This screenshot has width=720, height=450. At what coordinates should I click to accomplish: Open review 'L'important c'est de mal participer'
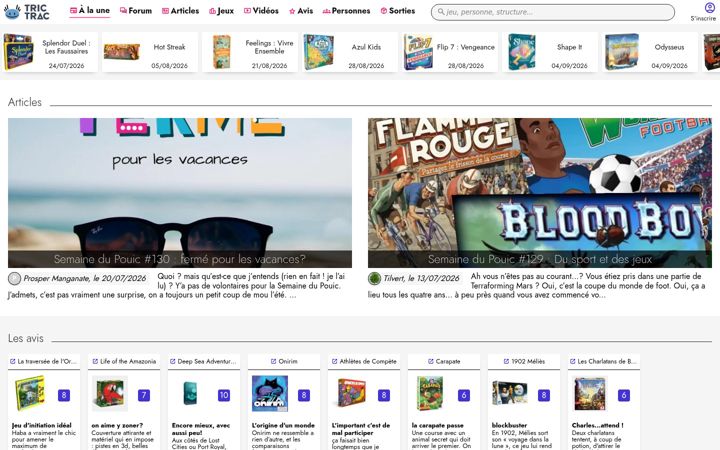(x=361, y=429)
